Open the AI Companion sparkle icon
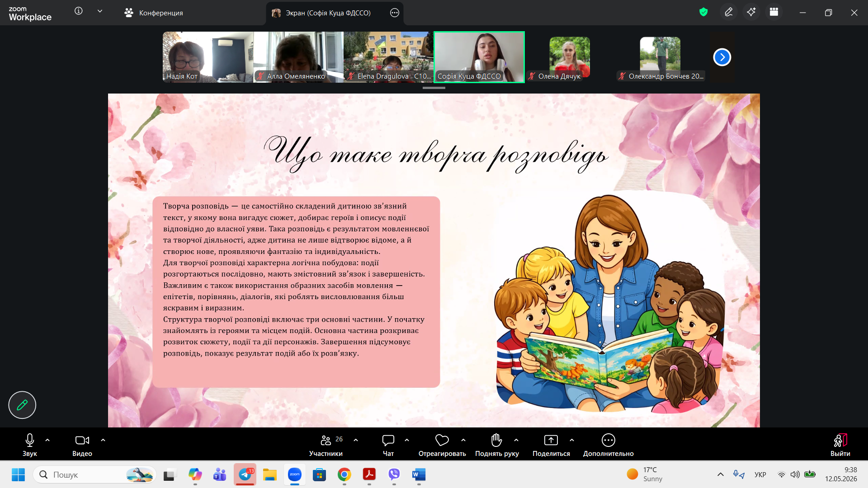Image resolution: width=868 pixels, height=488 pixels. click(751, 13)
